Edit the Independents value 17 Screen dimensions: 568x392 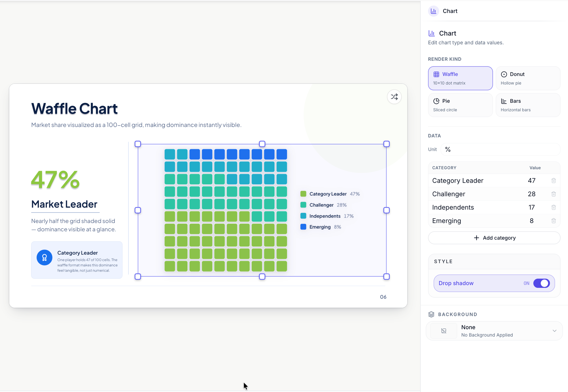(532, 207)
